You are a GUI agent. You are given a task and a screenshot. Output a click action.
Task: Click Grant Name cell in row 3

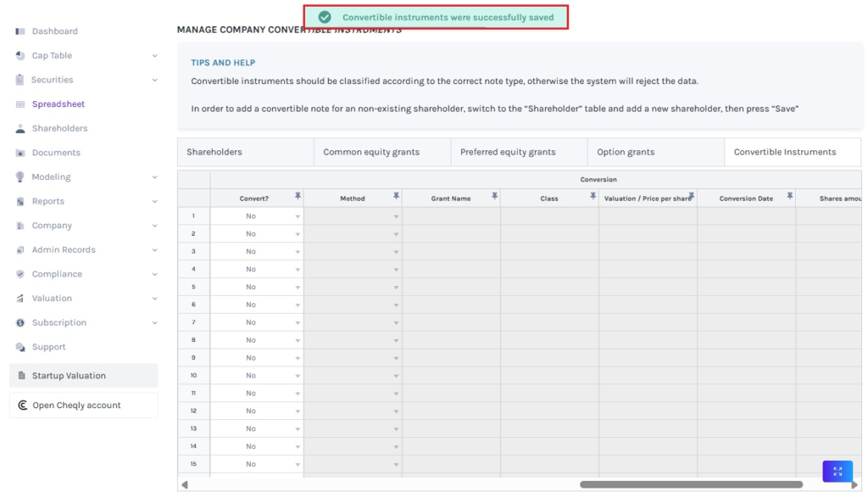451,252
